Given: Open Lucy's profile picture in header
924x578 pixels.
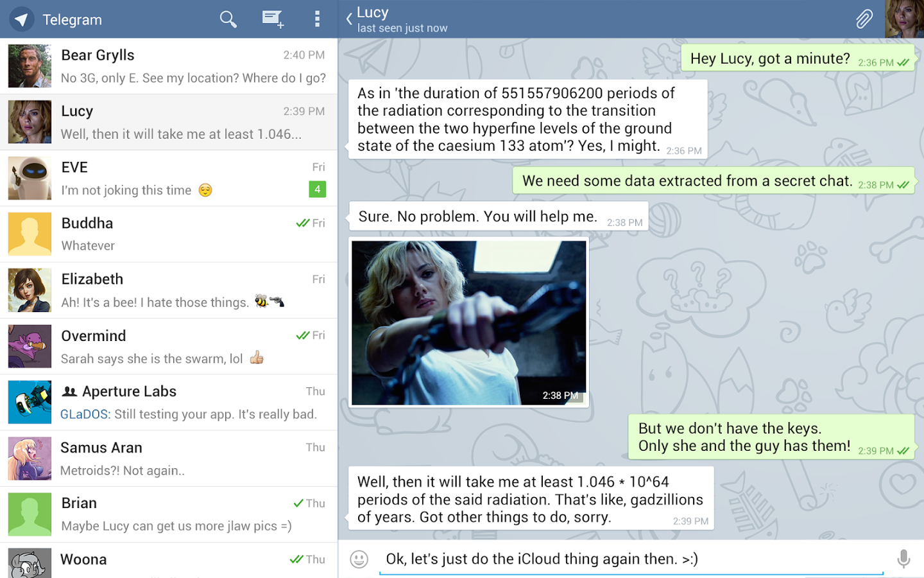Looking at the screenshot, I should coord(904,19).
